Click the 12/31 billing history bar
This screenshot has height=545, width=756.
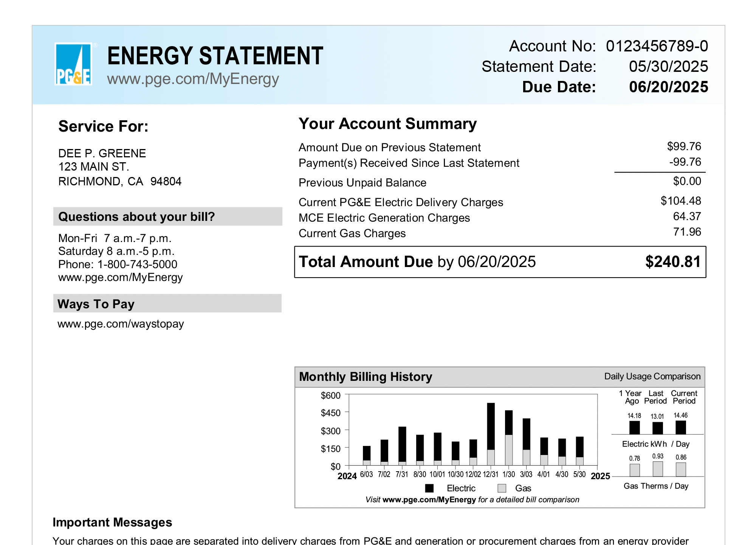(491, 434)
